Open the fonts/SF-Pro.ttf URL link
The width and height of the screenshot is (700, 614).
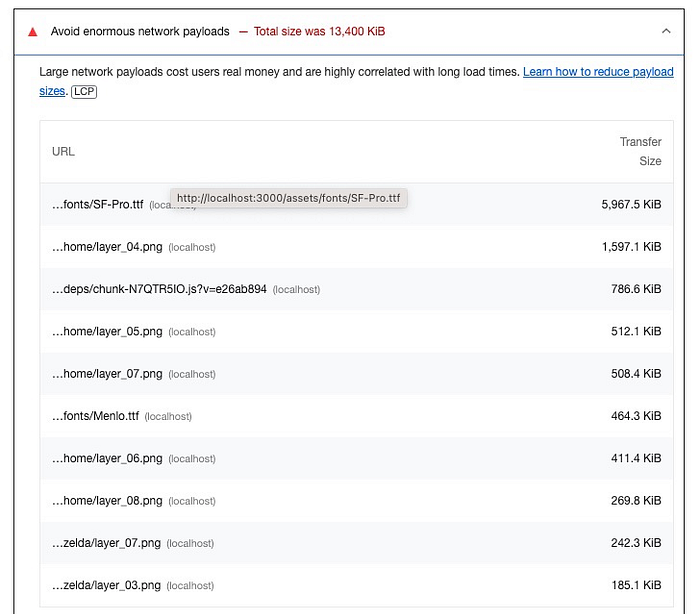point(97,204)
